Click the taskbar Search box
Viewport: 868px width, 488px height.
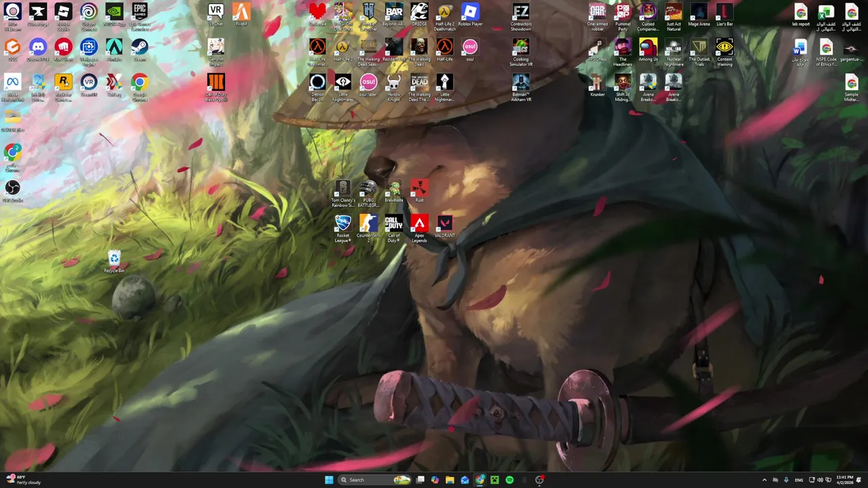376,480
